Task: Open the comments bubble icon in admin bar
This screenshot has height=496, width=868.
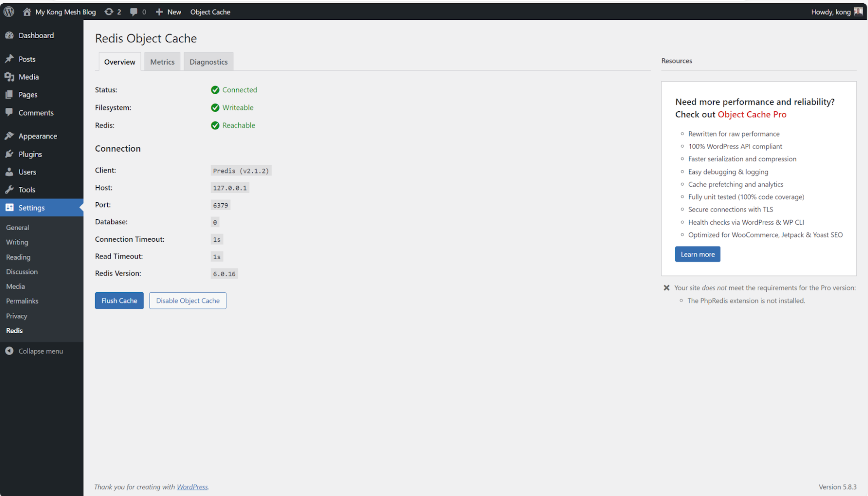Action: [x=134, y=12]
